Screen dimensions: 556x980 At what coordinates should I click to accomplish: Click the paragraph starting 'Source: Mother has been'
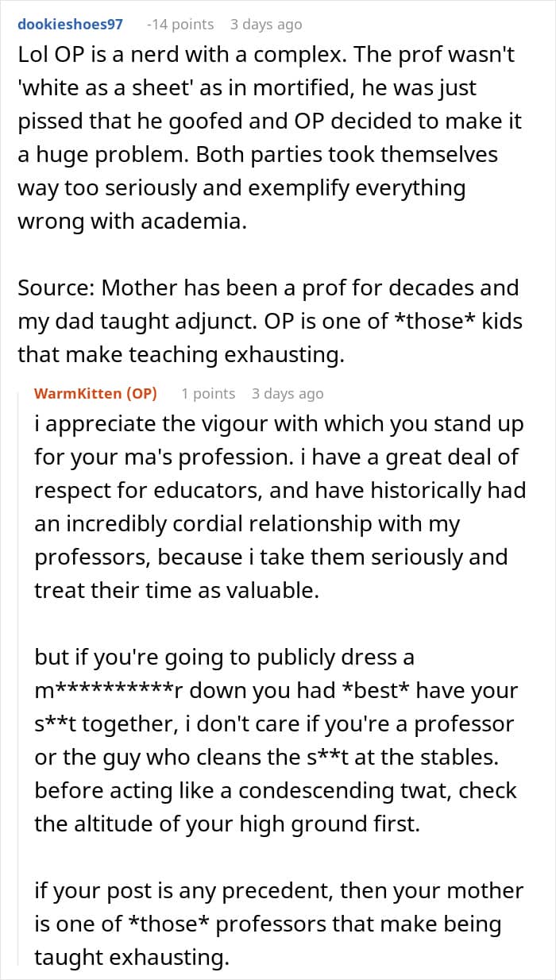tap(268, 321)
